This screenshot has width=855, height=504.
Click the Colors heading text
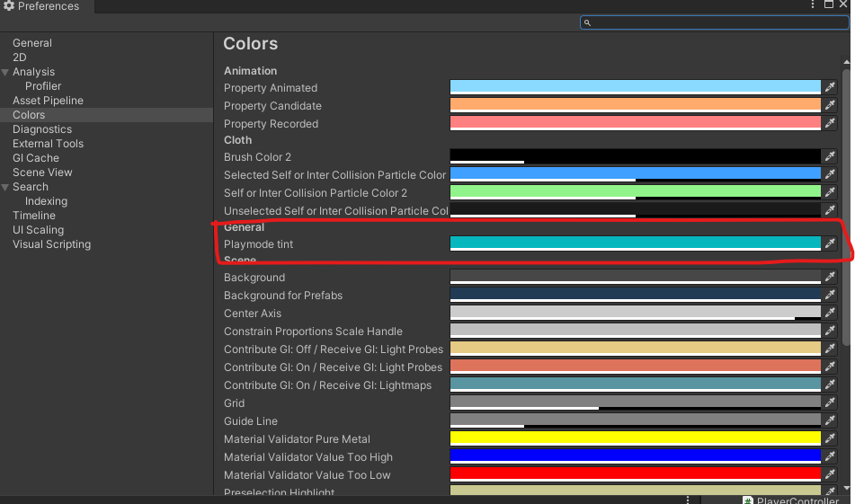coord(250,44)
